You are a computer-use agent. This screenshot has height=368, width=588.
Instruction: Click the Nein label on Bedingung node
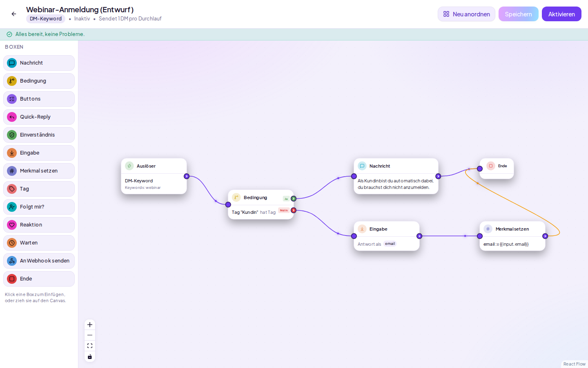click(284, 210)
